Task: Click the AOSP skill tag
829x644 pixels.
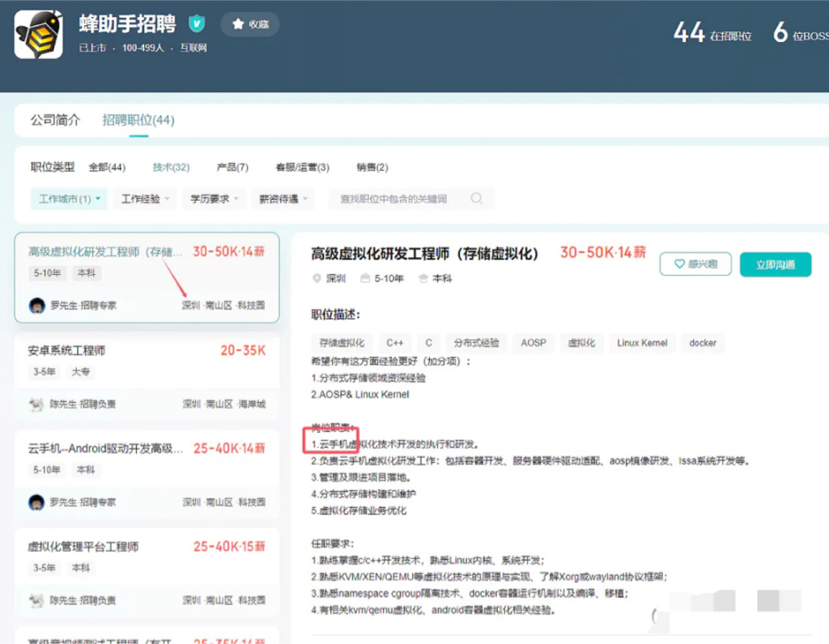Action: [534, 343]
